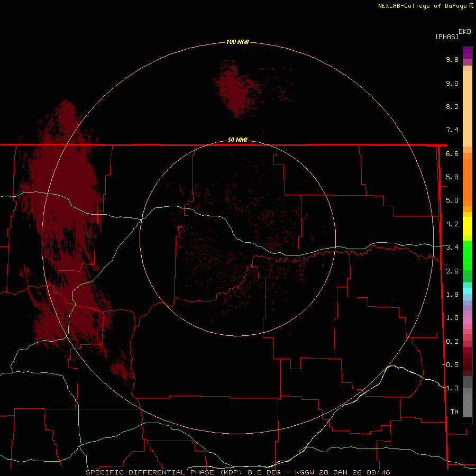Click the 4.2 value on the color scale
This screenshot has height=476, width=476.
(452, 224)
